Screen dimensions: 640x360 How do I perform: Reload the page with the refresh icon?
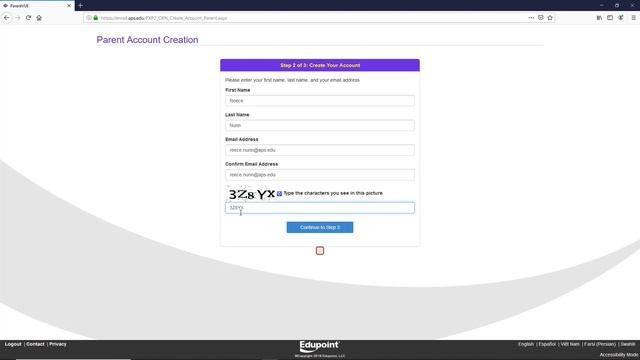click(28, 18)
